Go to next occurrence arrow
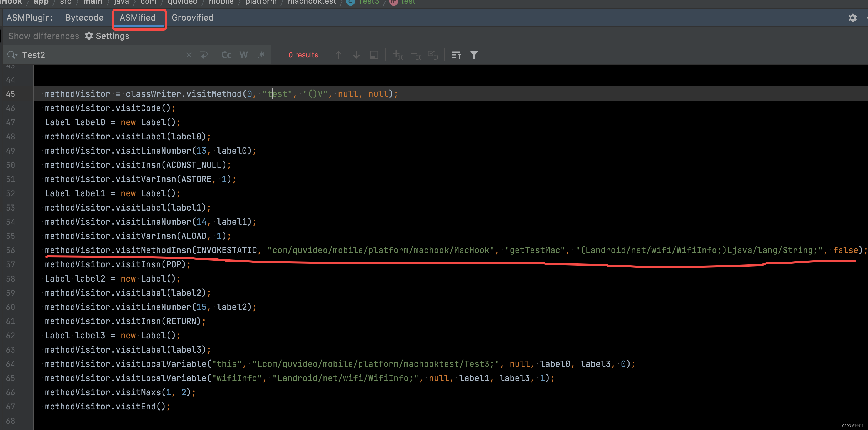This screenshot has height=430, width=868. click(x=356, y=55)
